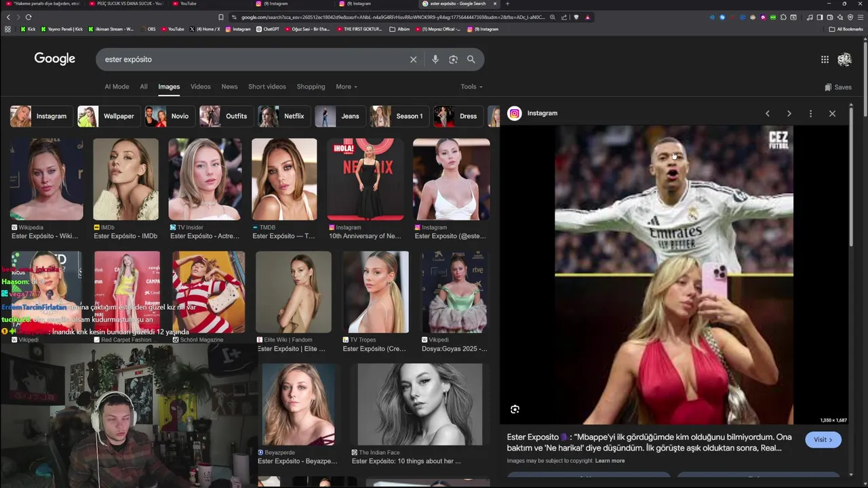The image size is (868, 488).
Task: Select the News tab
Action: click(229, 87)
